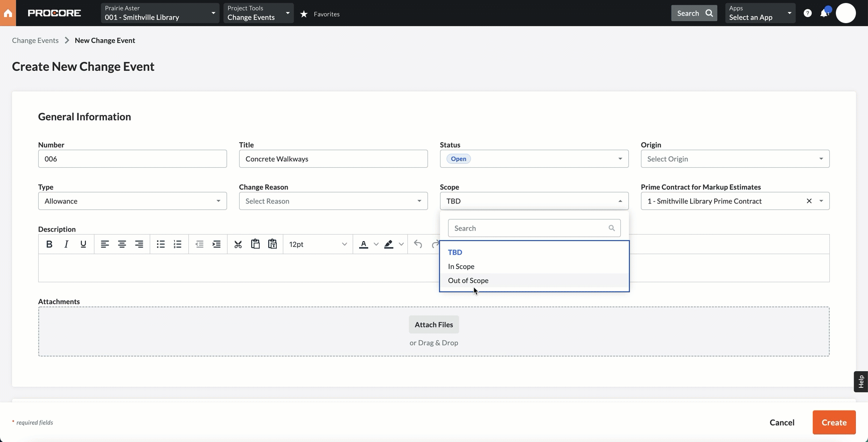This screenshot has height=442, width=868.
Task: Toggle bold formatting
Action: (x=49, y=244)
